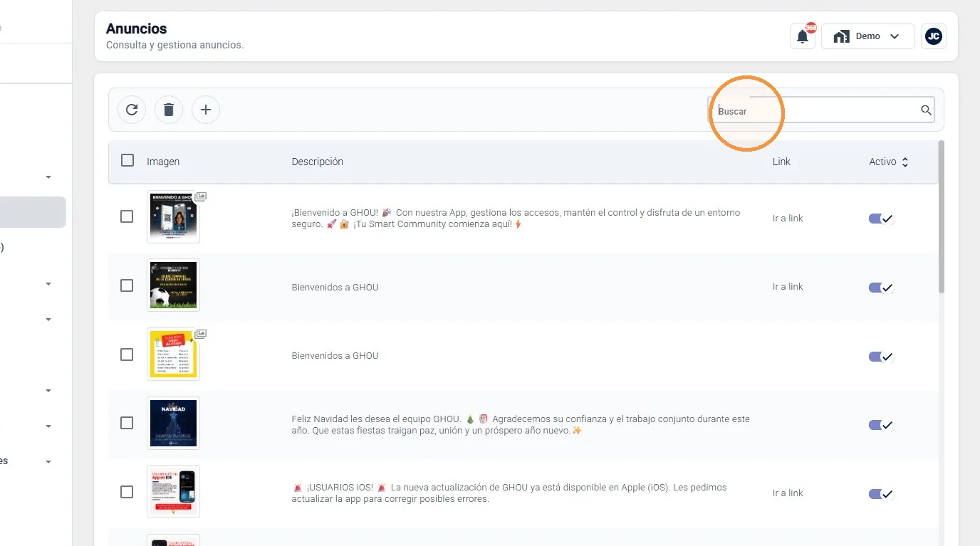Screen dimensions: 980x546
Task: Open the iOS app update thumbnail
Action: click(173, 491)
